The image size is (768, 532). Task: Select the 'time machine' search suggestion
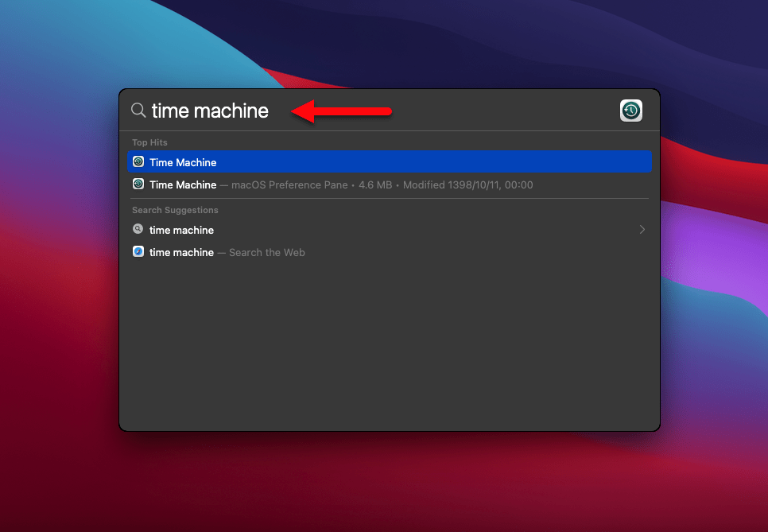(390, 230)
